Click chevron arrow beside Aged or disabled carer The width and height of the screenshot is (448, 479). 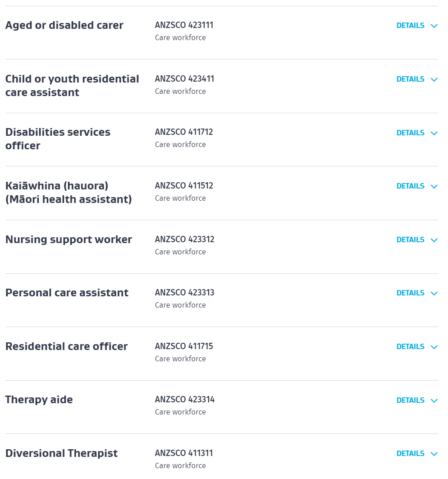(434, 26)
